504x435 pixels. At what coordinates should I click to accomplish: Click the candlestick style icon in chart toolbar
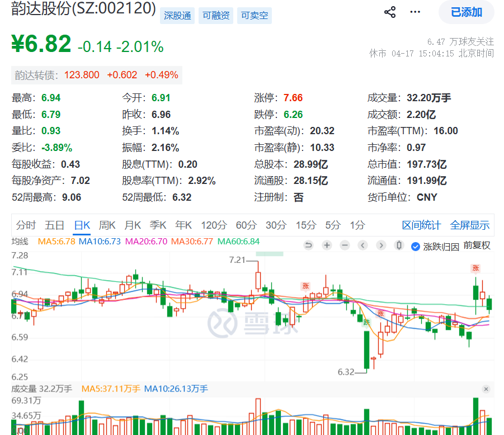coord(399,246)
